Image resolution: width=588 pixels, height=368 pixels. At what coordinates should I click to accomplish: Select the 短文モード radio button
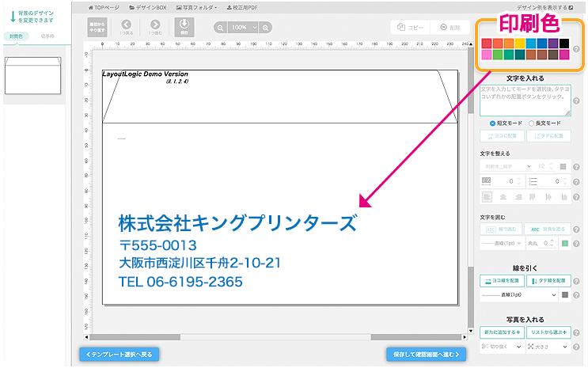coord(493,123)
